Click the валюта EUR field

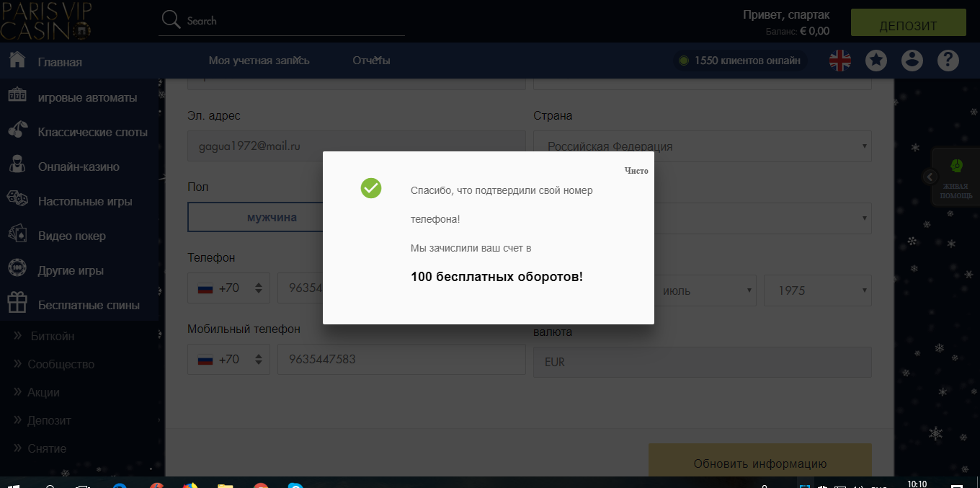pos(703,363)
